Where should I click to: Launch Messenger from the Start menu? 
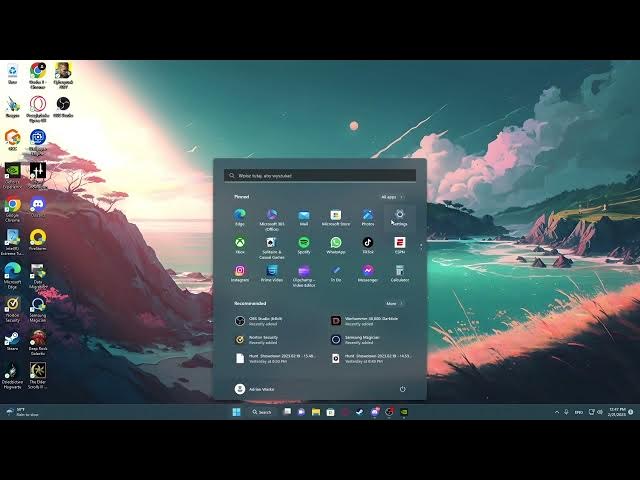(x=367, y=271)
